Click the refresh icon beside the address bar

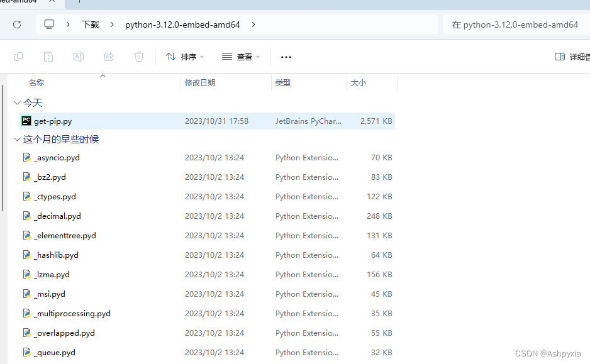[x=17, y=25]
